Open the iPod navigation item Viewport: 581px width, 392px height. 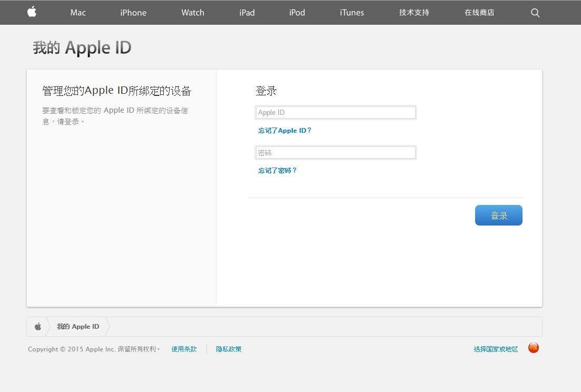click(x=297, y=13)
